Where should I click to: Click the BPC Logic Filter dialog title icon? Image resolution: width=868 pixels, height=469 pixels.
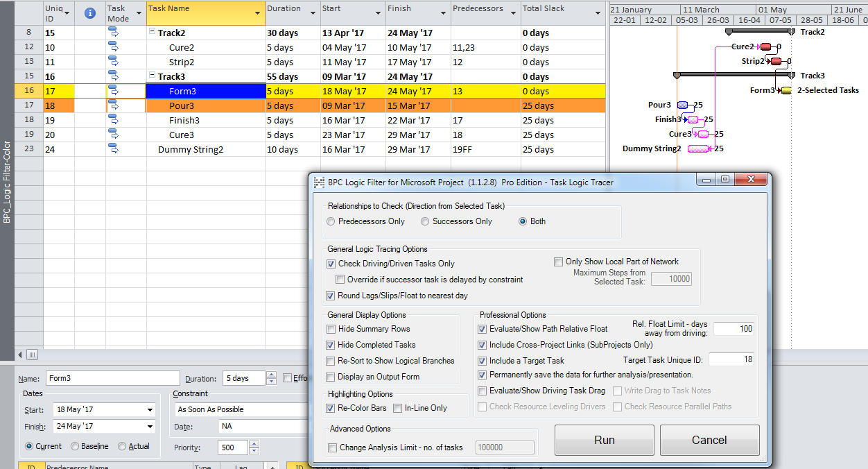(319, 182)
